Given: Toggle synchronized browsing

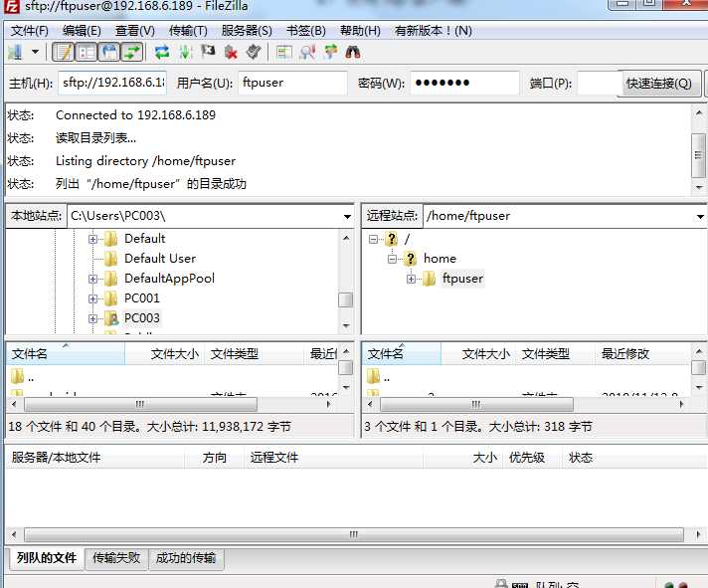Looking at the screenshot, I should [x=330, y=52].
